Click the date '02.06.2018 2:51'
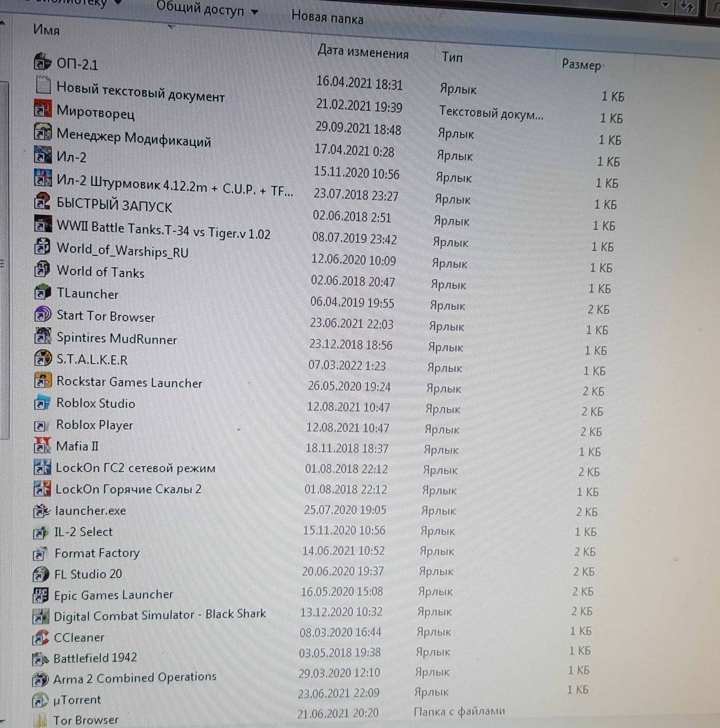720x728 pixels. 351,217
